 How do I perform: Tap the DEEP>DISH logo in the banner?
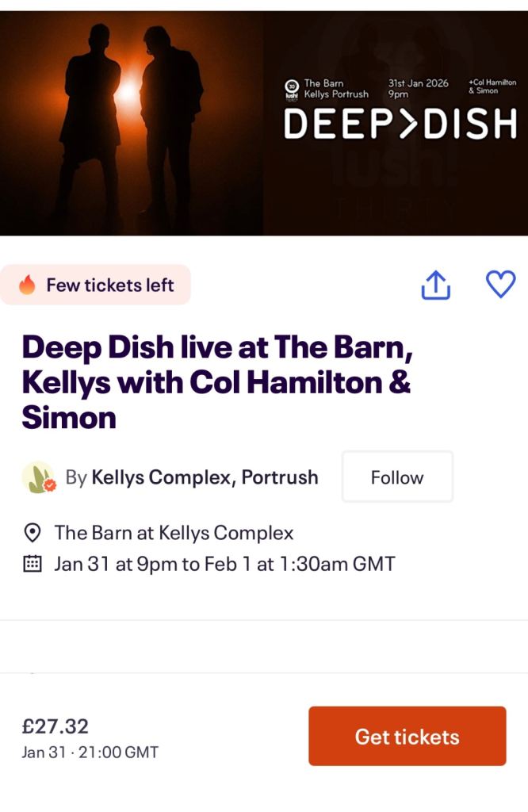tap(400, 124)
